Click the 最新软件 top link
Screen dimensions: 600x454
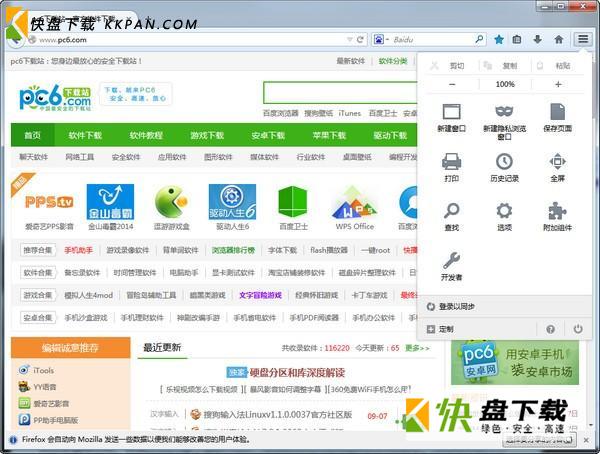[351, 61]
